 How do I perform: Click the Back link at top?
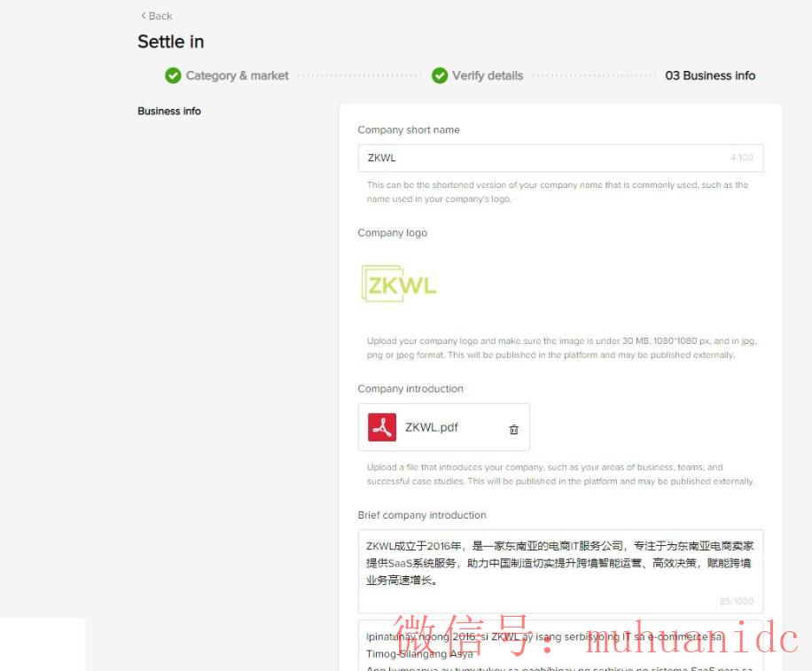[156, 16]
